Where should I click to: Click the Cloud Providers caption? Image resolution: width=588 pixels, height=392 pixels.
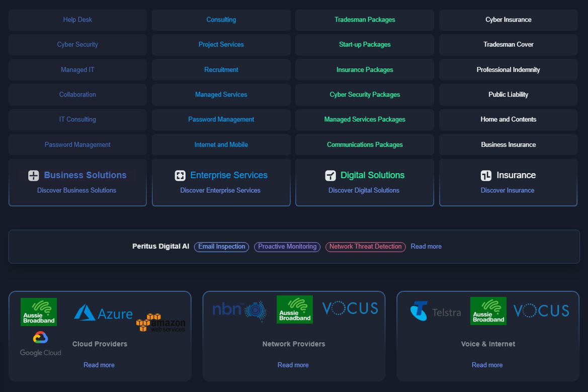click(100, 344)
